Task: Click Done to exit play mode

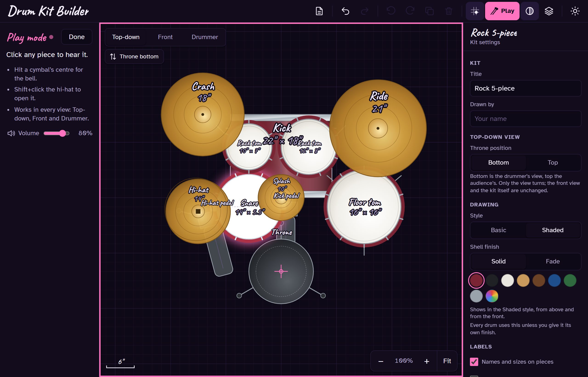Action: click(77, 37)
